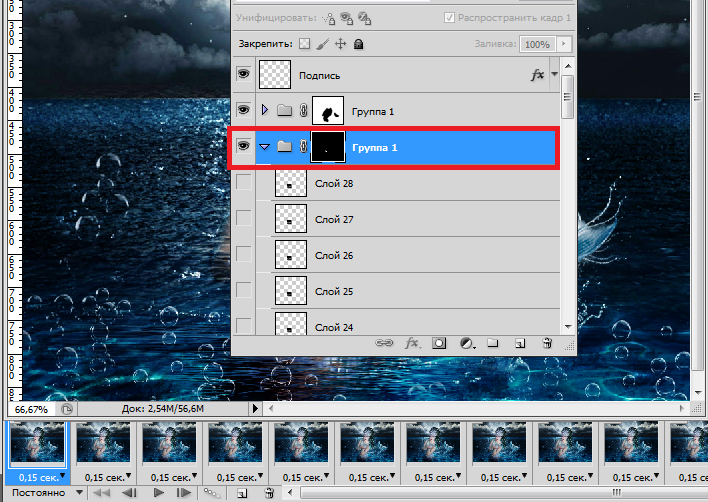
Task: Create a new group with the folder icon
Action: coord(492,343)
